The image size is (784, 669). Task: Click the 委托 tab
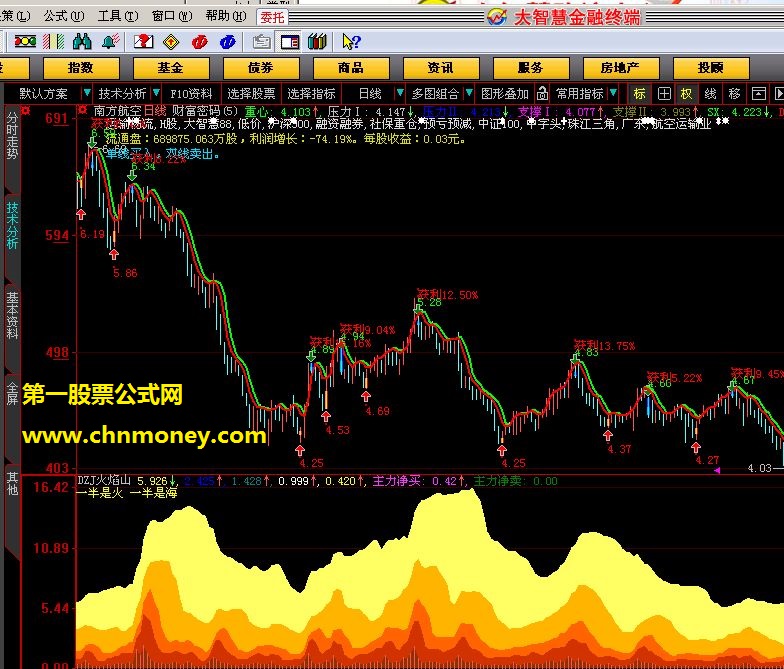[272, 18]
